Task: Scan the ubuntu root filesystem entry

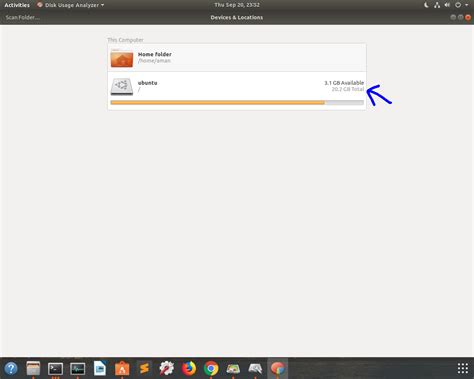Action: 237,90
